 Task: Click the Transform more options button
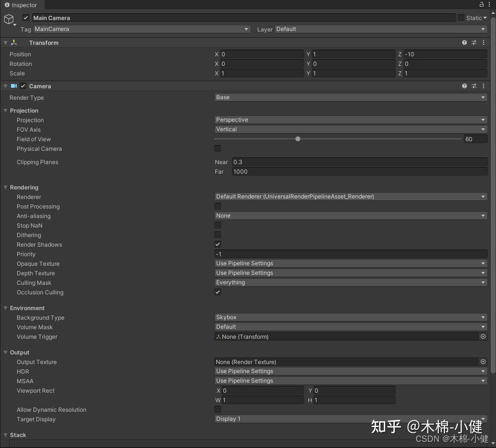click(483, 42)
